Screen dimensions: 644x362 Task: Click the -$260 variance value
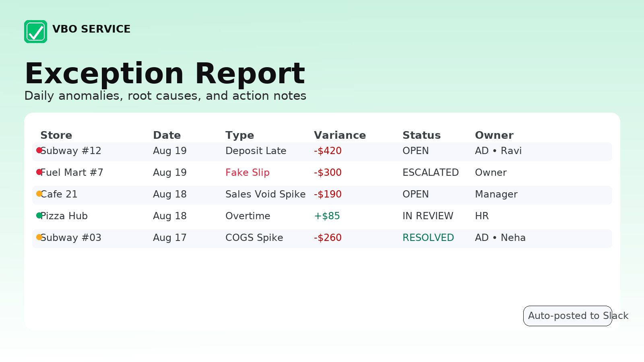click(328, 238)
